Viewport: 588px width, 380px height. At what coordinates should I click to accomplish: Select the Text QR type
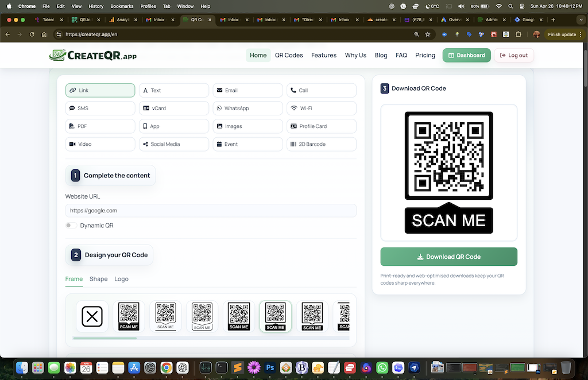(174, 90)
